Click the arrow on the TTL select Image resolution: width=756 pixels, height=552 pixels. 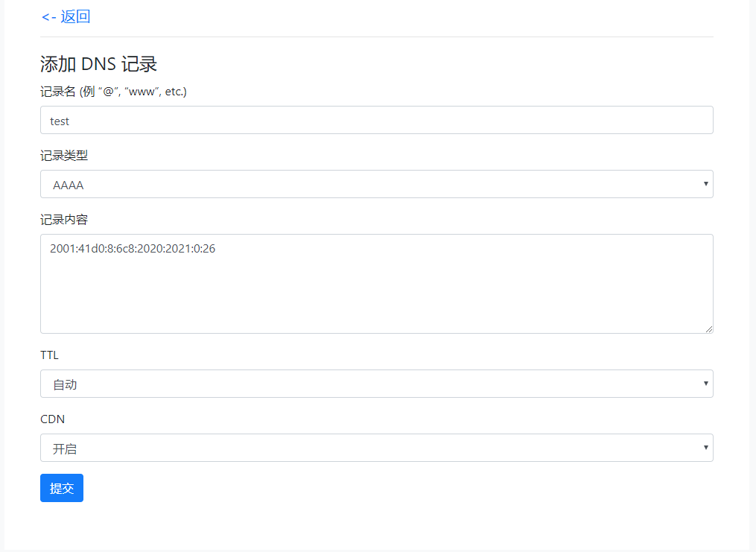705,384
